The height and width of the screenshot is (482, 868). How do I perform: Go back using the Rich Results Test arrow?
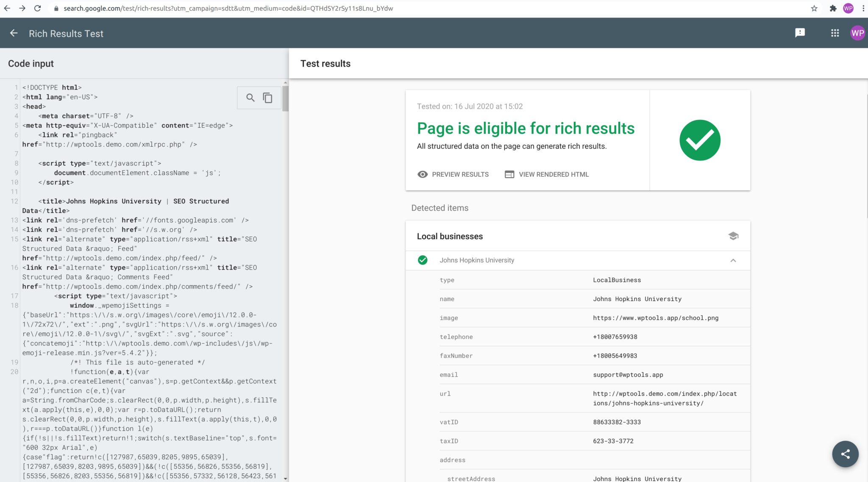click(x=14, y=33)
